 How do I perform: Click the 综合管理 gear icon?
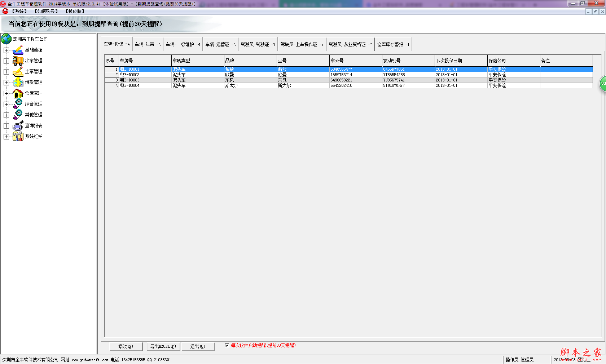point(18,104)
